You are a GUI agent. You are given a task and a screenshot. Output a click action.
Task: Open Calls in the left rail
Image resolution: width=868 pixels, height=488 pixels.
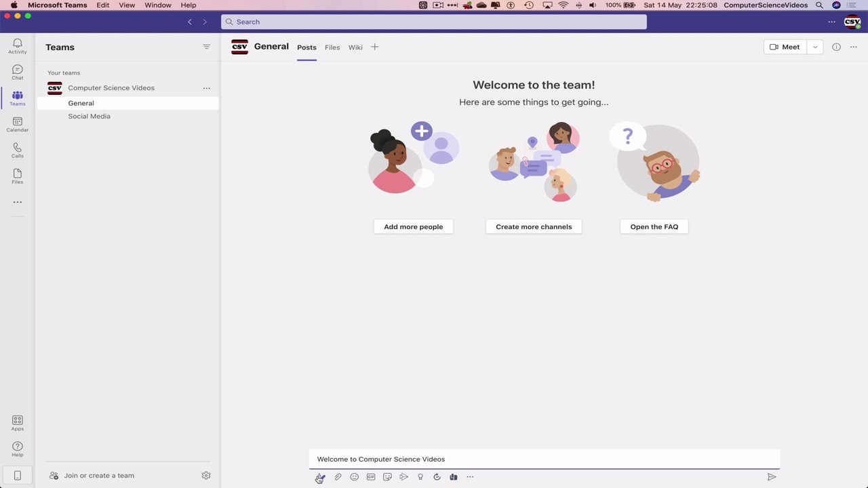click(18, 150)
